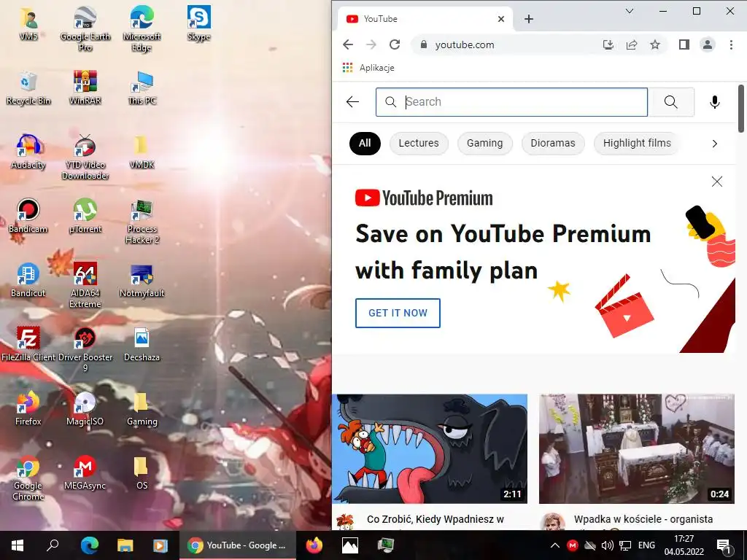Select the µTorrent desktop icon

pyautogui.click(x=85, y=217)
